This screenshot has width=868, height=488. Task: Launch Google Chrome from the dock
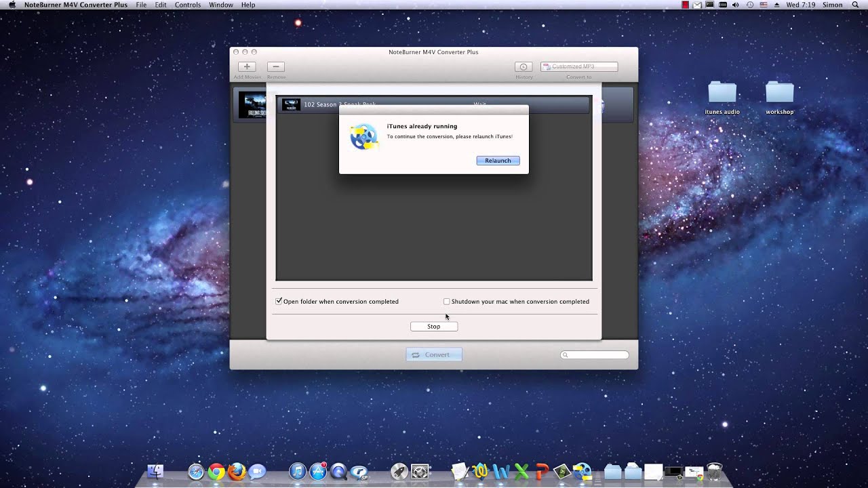tap(216, 472)
